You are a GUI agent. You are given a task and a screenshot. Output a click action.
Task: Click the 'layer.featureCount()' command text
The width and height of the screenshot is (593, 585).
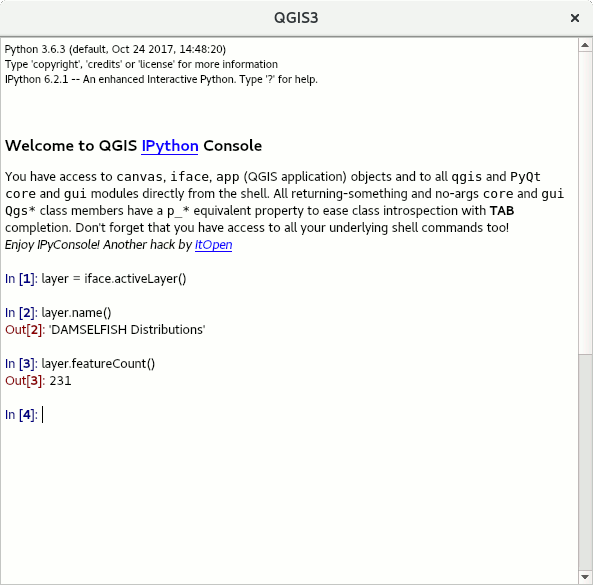[x=98, y=364]
